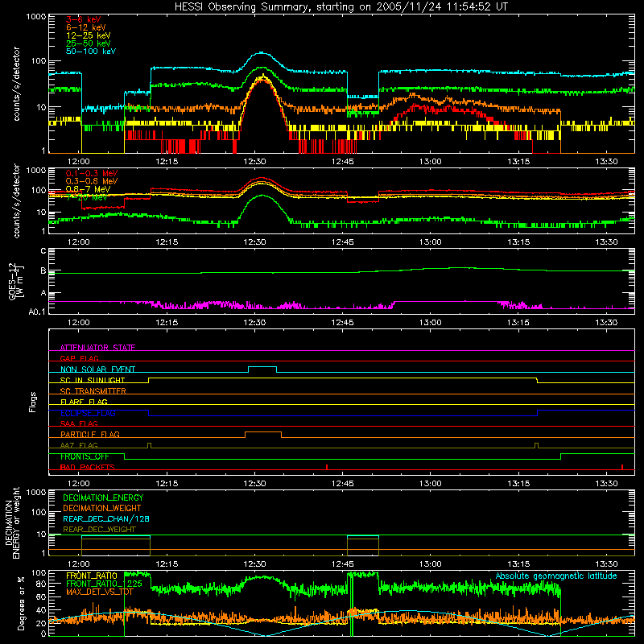
Task: Click the 0.1-0.3 MeV legend label
Action: point(92,173)
